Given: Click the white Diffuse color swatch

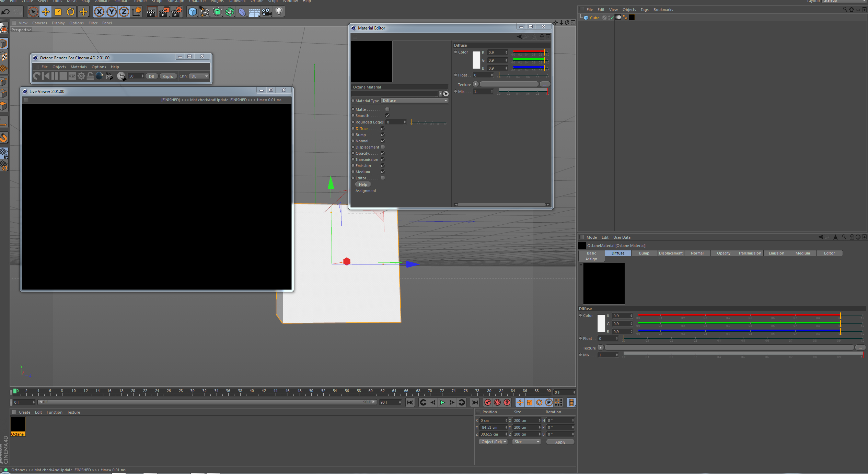Looking at the screenshot, I should (x=476, y=60).
